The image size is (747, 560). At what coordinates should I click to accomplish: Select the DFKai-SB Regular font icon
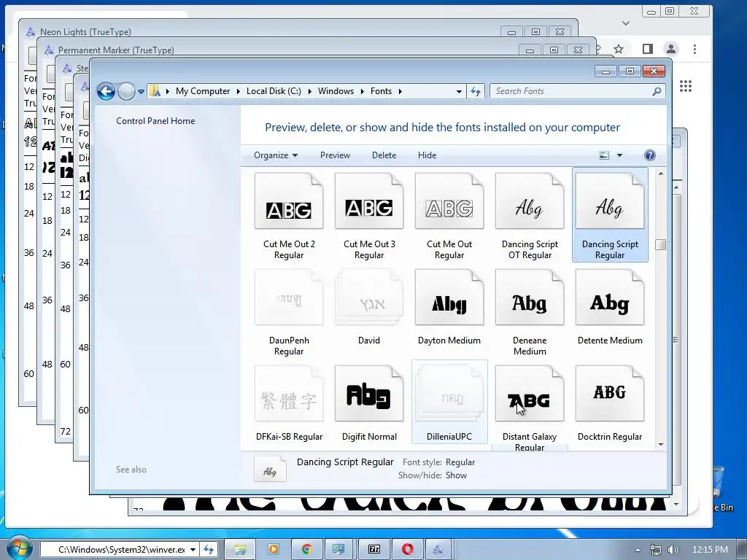pyautogui.click(x=289, y=394)
